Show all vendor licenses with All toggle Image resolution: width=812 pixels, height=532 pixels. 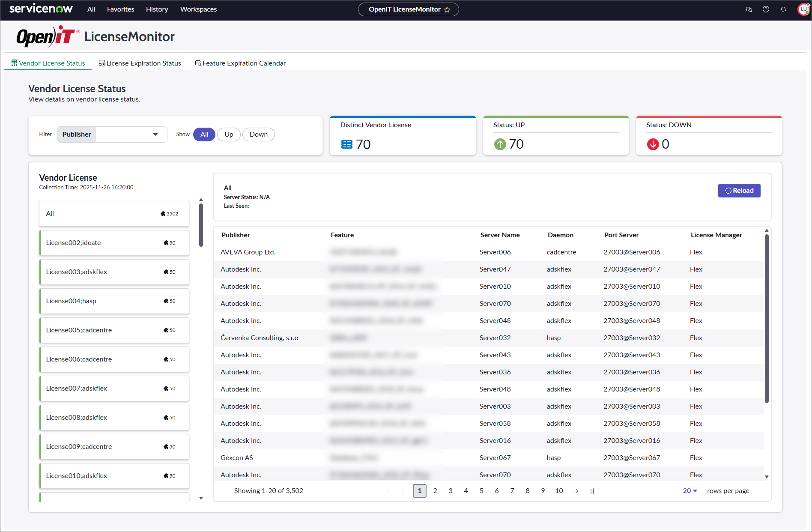204,134
